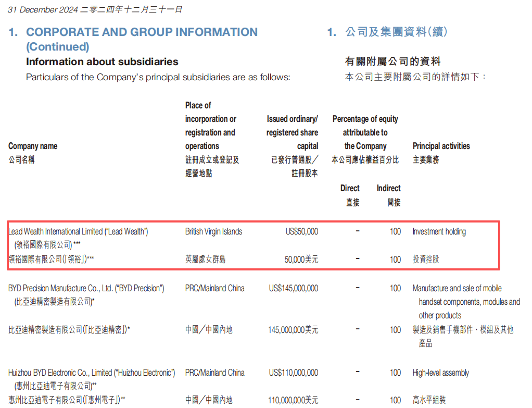
Task: Click the "投資控股" activity cell
Action: pyautogui.click(x=426, y=259)
